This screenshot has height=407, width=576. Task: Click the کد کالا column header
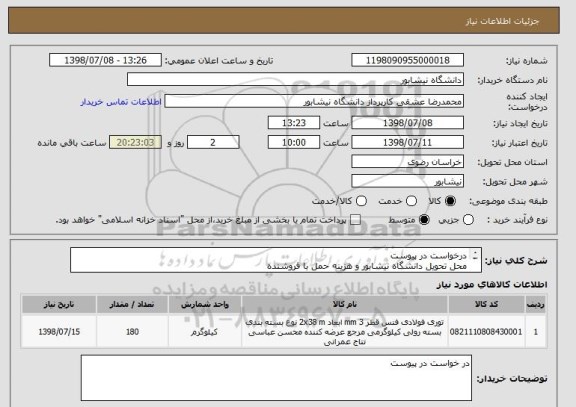click(486, 305)
